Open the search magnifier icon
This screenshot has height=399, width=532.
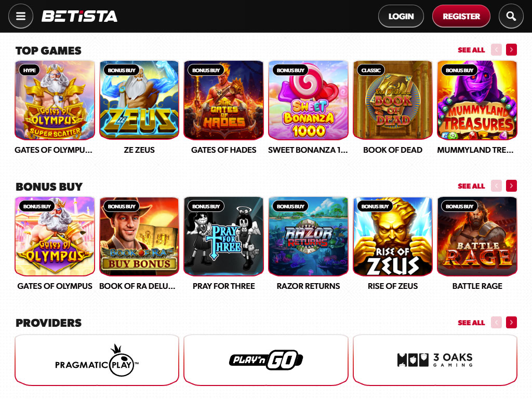coord(511,16)
